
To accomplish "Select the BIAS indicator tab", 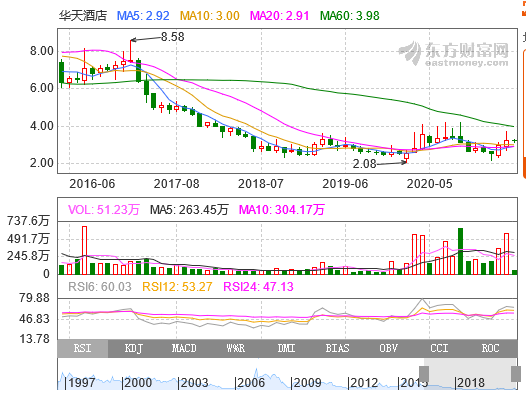I will (x=337, y=348).
